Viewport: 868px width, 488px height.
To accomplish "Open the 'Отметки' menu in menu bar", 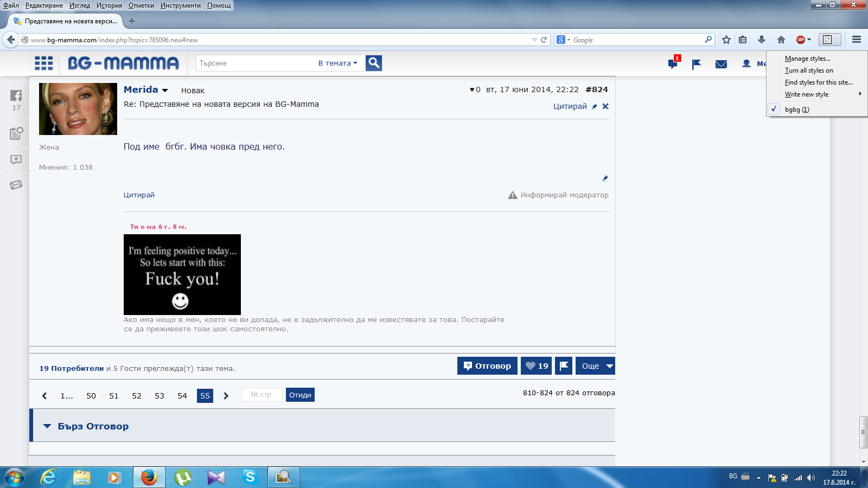I will pyautogui.click(x=141, y=5).
